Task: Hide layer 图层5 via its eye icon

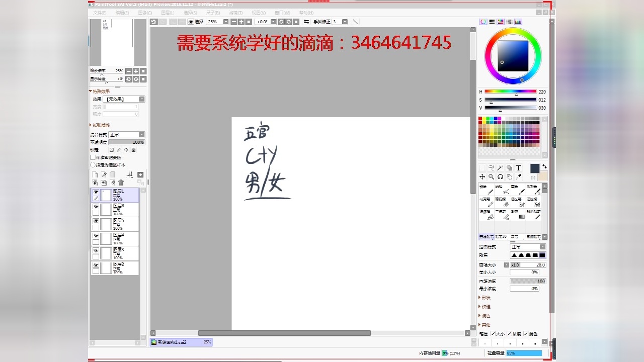Action: (96, 221)
